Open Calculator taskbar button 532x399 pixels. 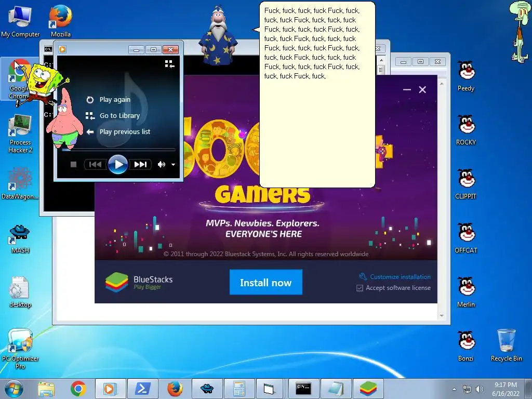[239, 389]
